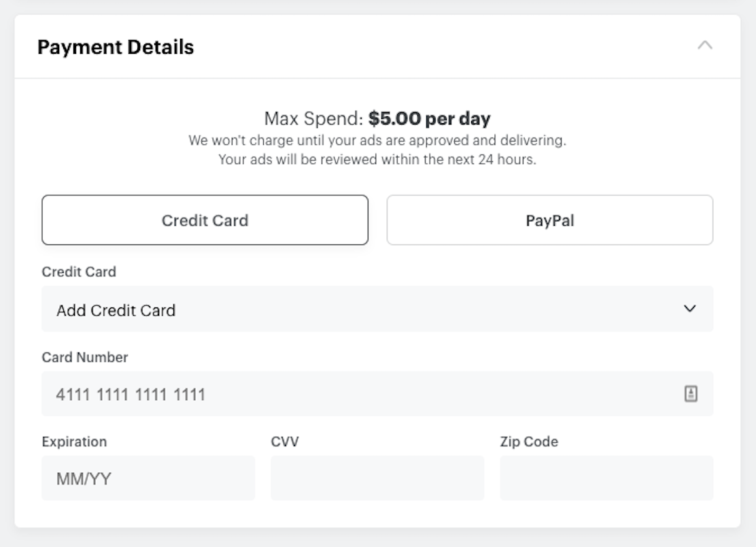Select the Credit Card payment method
This screenshot has height=547, width=756.
pyautogui.click(x=205, y=220)
